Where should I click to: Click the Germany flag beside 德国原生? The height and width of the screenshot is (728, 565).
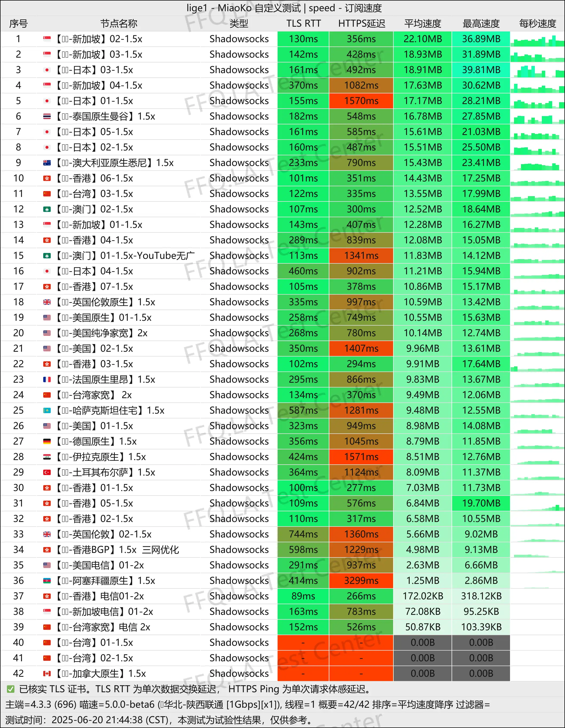(47, 441)
